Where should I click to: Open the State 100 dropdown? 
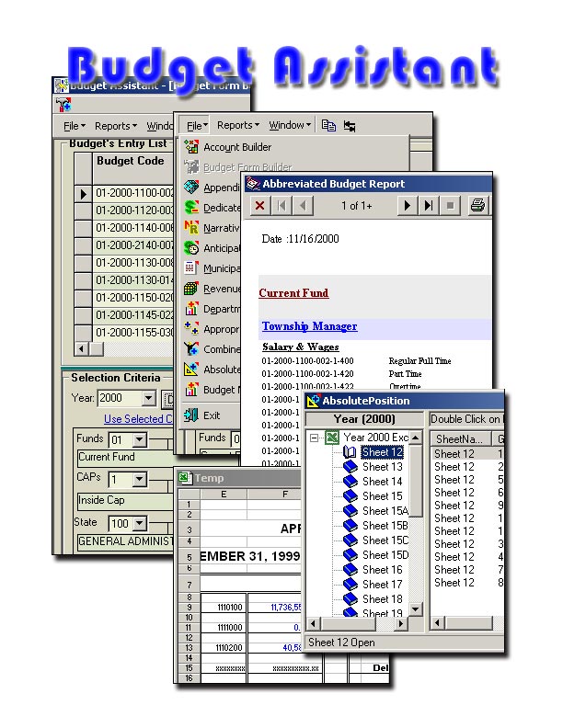pyautogui.click(x=139, y=524)
